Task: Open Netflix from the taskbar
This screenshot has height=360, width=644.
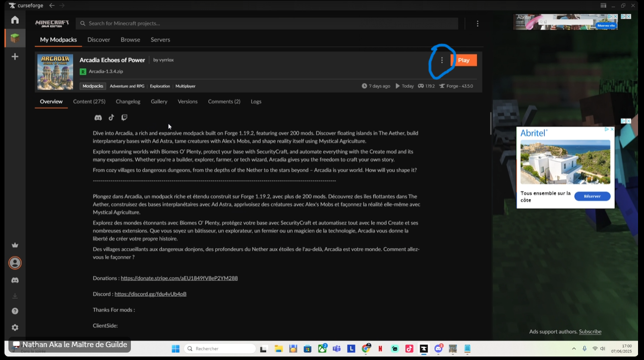Action: (x=380, y=349)
